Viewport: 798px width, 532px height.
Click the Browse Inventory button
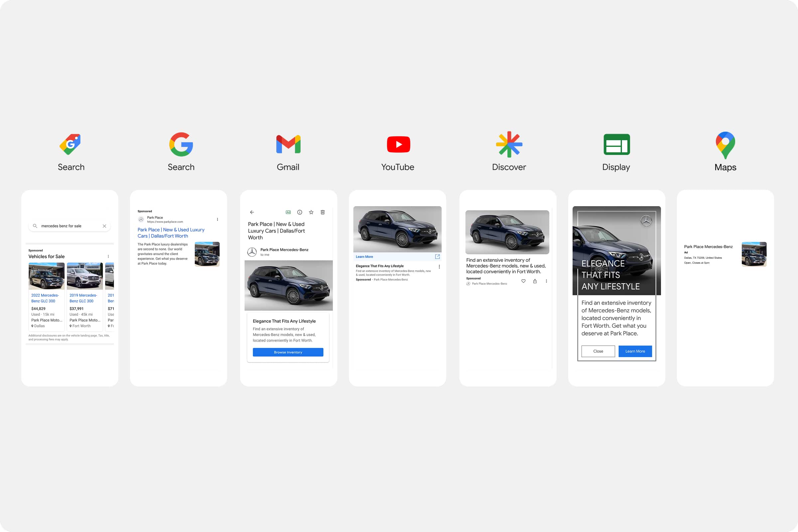coord(288,352)
